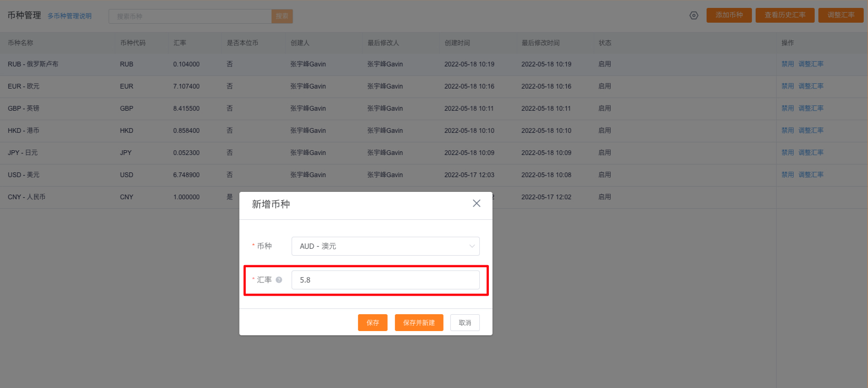Click the orange 保存 button
The width and height of the screenshot is (868, 388).
[373, 323]
